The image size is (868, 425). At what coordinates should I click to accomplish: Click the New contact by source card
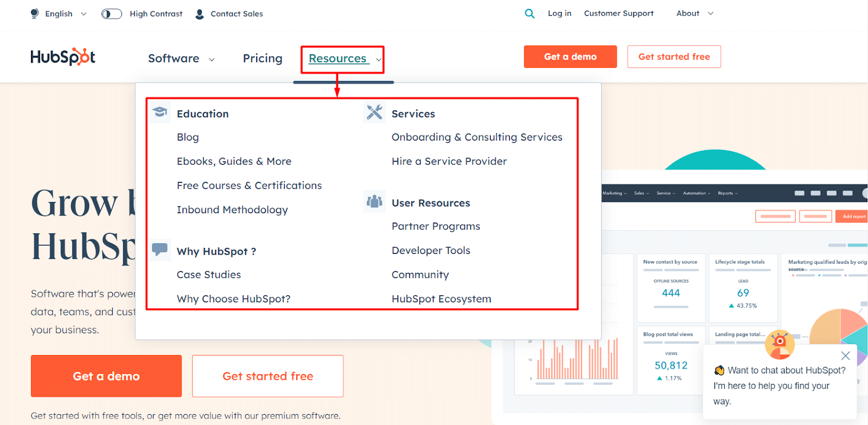coord(671,288)
